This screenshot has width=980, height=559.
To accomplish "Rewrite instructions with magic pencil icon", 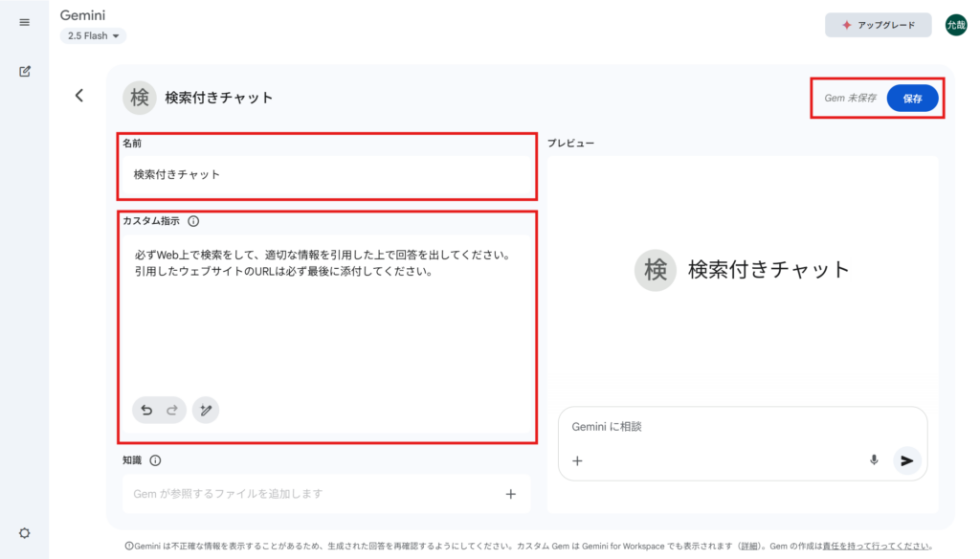I will click(x=206, y=411).
